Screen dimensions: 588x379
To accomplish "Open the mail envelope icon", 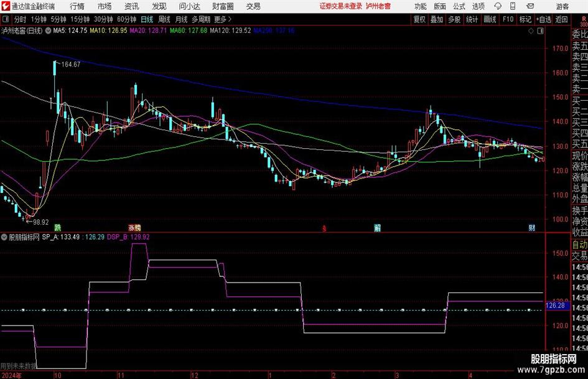I will (x=530, y=6).
